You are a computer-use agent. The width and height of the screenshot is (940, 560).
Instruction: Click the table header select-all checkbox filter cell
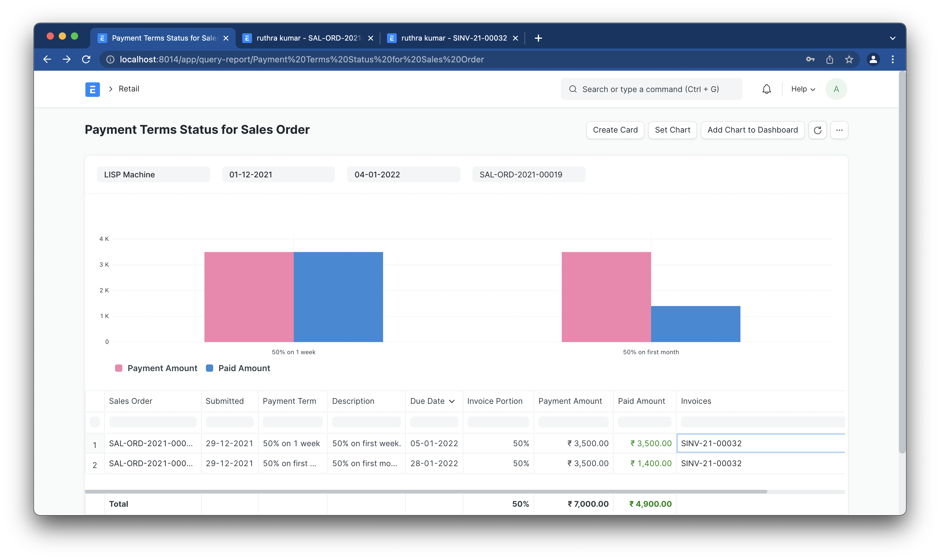tap(95, 422)
